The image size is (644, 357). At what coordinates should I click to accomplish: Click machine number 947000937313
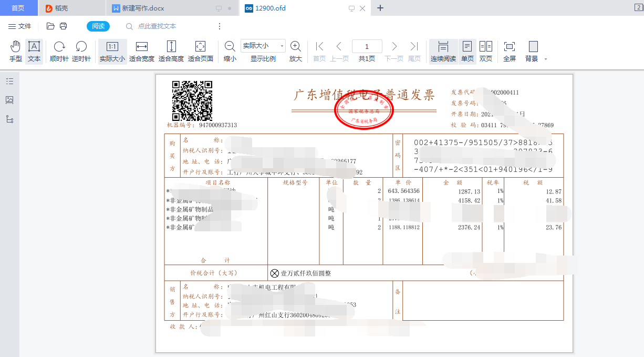217,125
